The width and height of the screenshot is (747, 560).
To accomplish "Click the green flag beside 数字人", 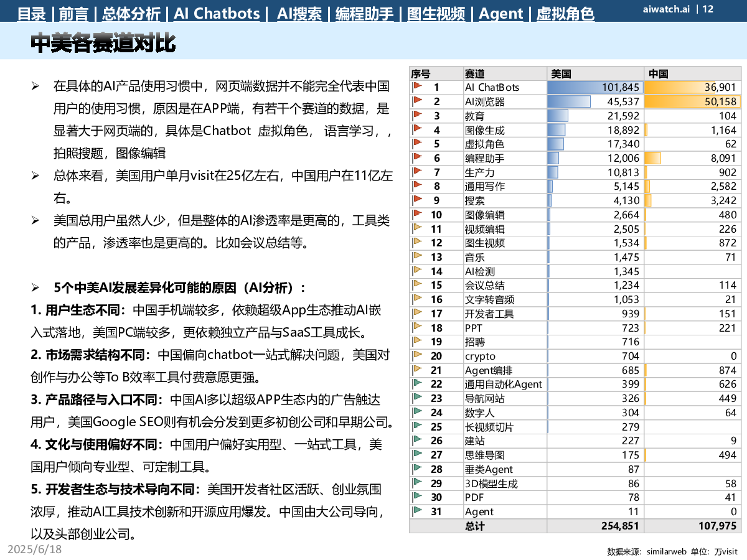I will coord(417,412).
